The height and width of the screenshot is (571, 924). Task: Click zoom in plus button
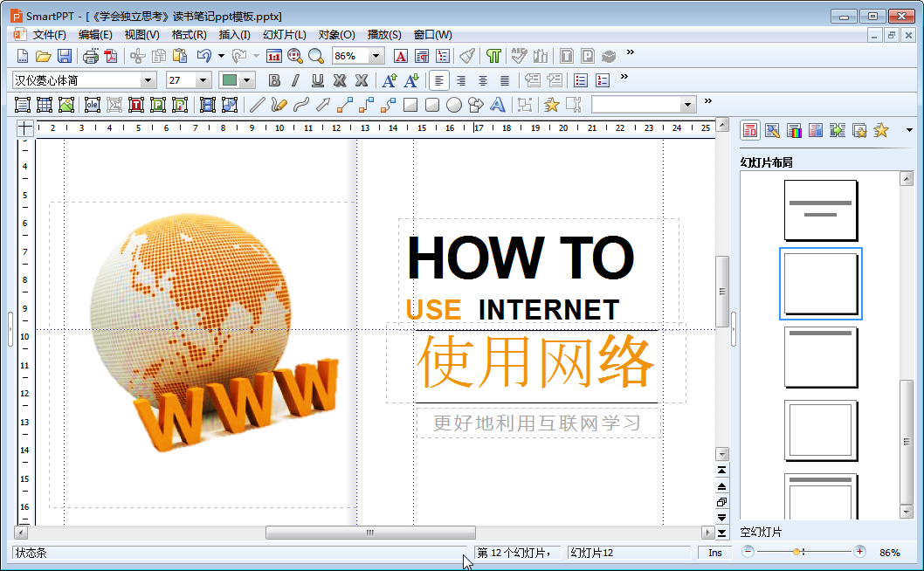tap(859, 552)
